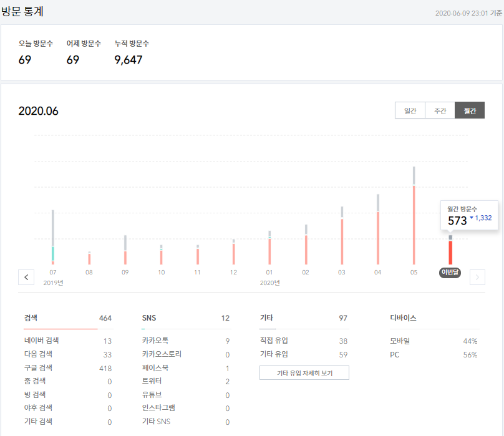Click the 모바일 device row

coord(434,341)
